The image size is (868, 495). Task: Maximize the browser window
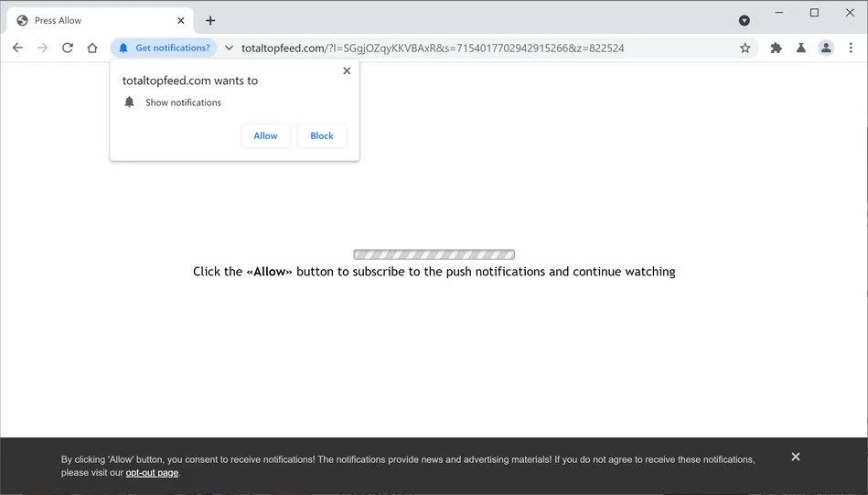click(x=814, y=12)
